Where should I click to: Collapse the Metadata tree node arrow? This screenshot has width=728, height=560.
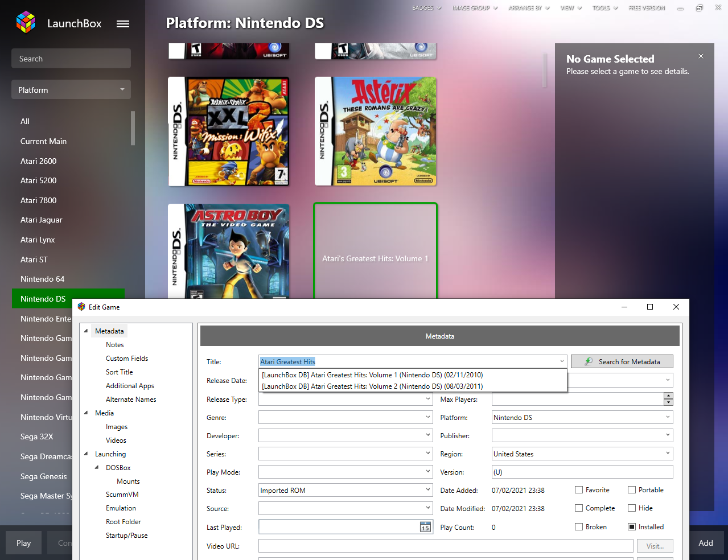(86, 331)
